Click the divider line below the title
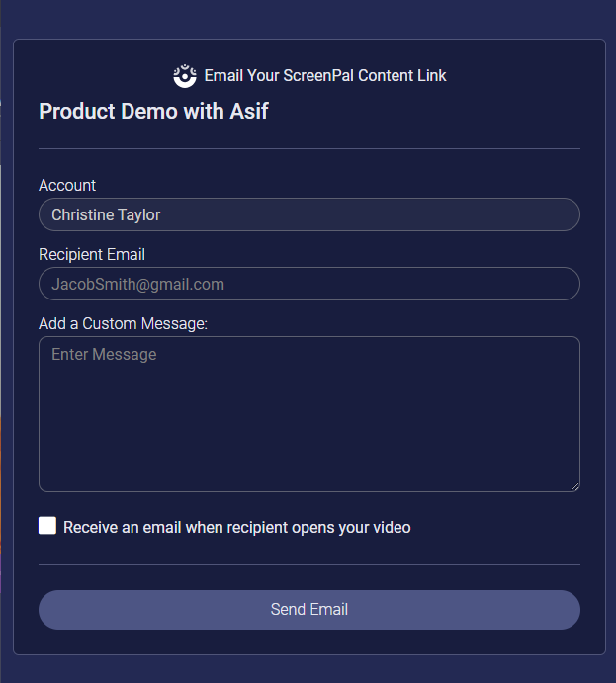 (308, 148)
